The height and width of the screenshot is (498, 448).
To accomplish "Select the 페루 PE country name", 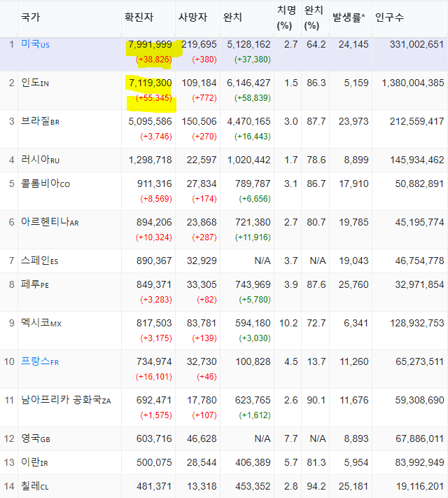I will click(x=35, y=284).
